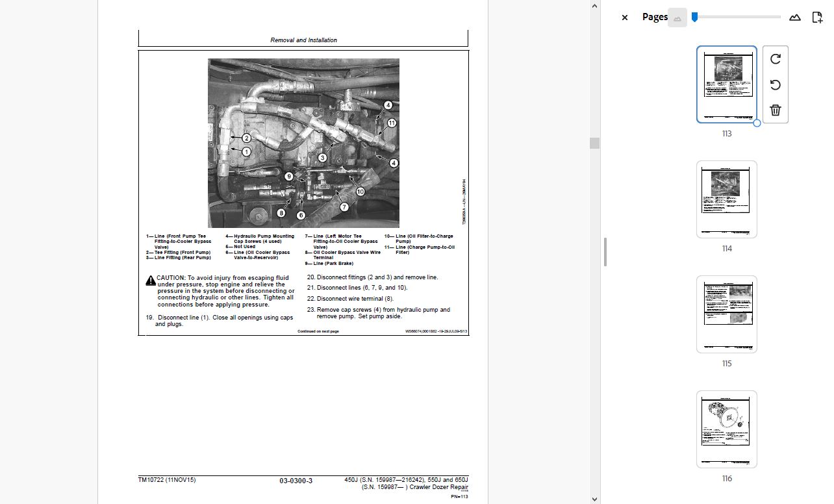The height and width of the screenshot is (504, 834).
Task: Open the page 114 thumbnail
Action: pyautogui.click(x=727, y=199)
